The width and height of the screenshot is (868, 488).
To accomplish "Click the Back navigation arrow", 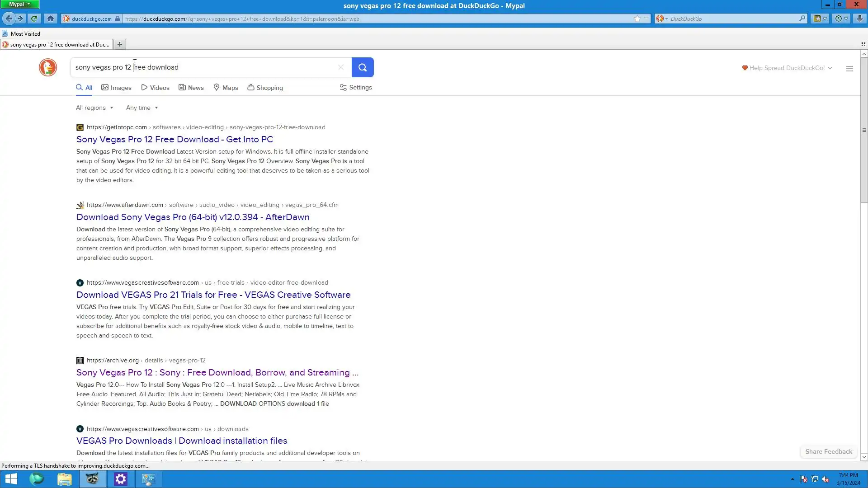I will tap(9, 19).
